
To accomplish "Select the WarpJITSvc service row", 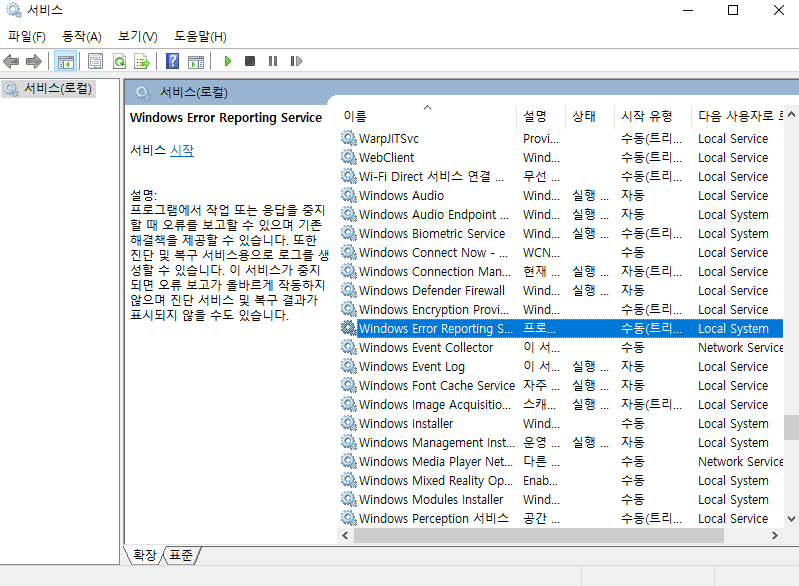I will pyautogui.click(x=561, y=139).
